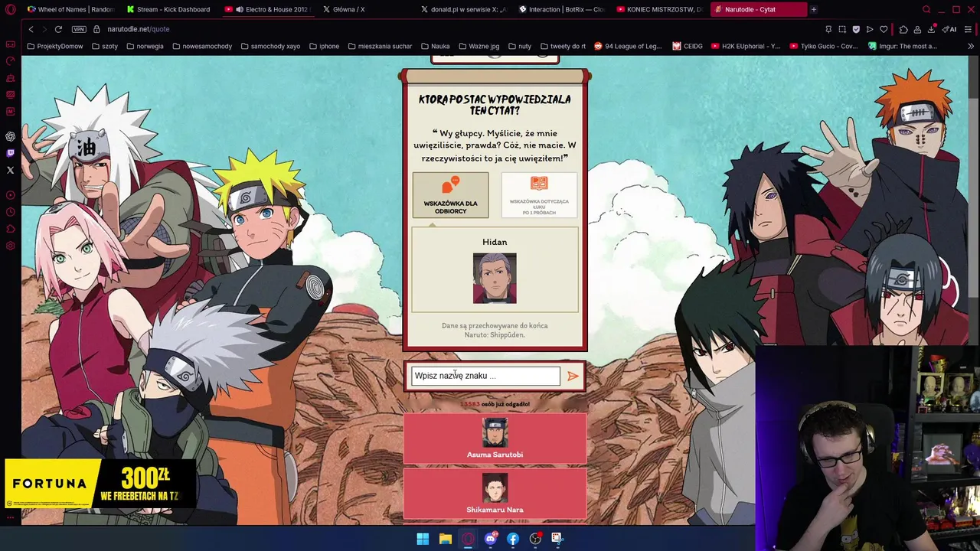The image size is (980, 551).
Task: Click the Asuma Sarutobi guess row
Action: pos(495,439)
